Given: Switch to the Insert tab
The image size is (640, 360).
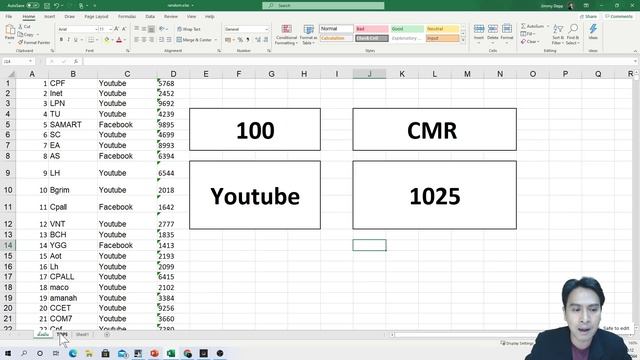Looking at the screenshot, I should (x=49, y=17).
